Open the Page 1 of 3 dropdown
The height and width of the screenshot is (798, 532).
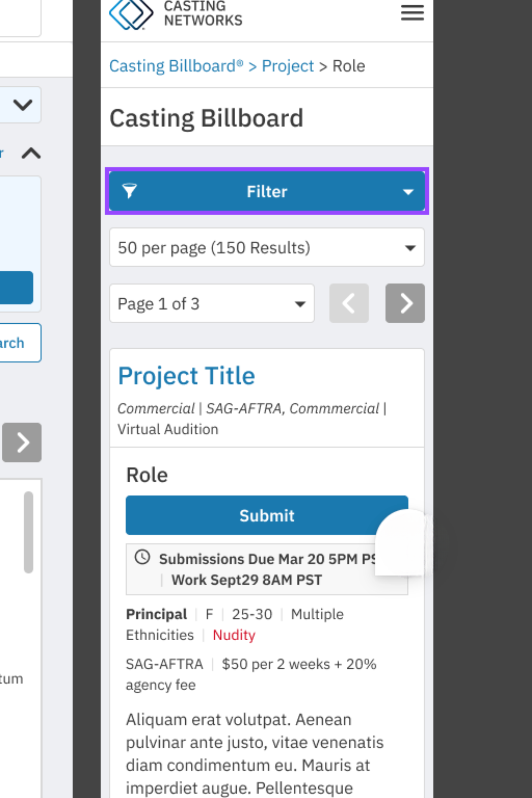[212, 303]
